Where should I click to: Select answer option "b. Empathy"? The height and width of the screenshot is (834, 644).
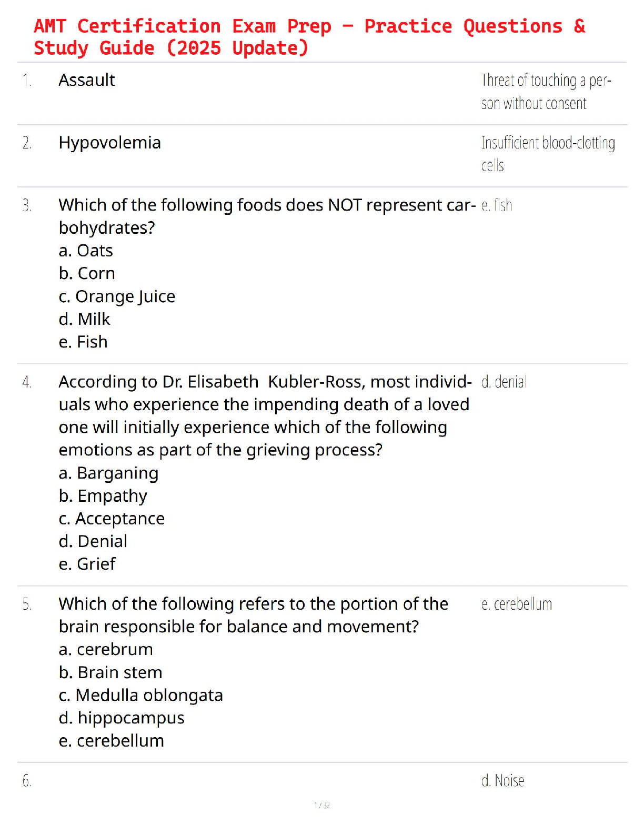click(x=103, y=496)
